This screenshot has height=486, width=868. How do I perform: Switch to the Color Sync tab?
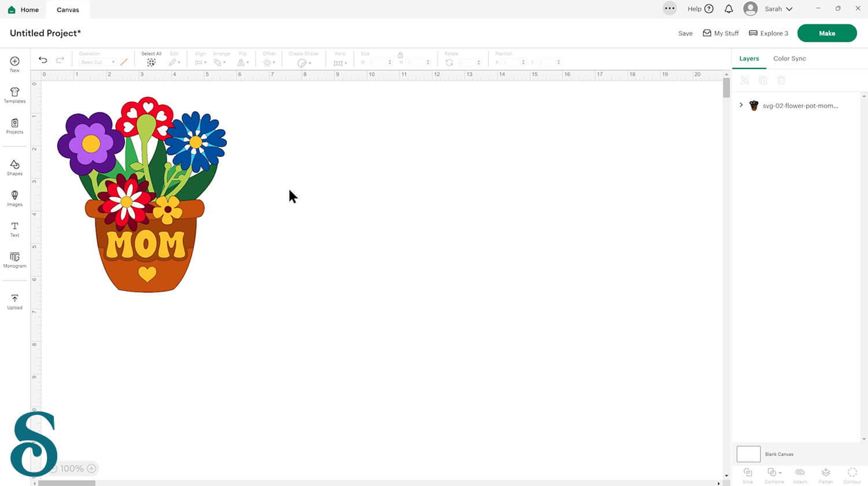789,58
